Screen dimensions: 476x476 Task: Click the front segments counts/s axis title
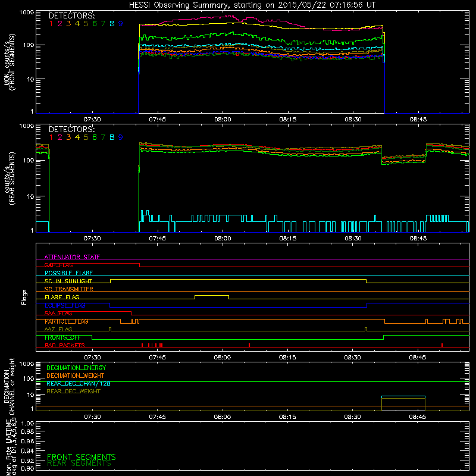click(9, 62)
